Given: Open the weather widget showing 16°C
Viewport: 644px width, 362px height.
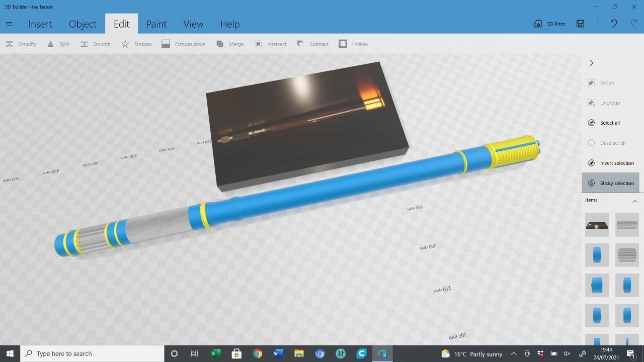Looking at the screenshot, I should click(471, 353).
